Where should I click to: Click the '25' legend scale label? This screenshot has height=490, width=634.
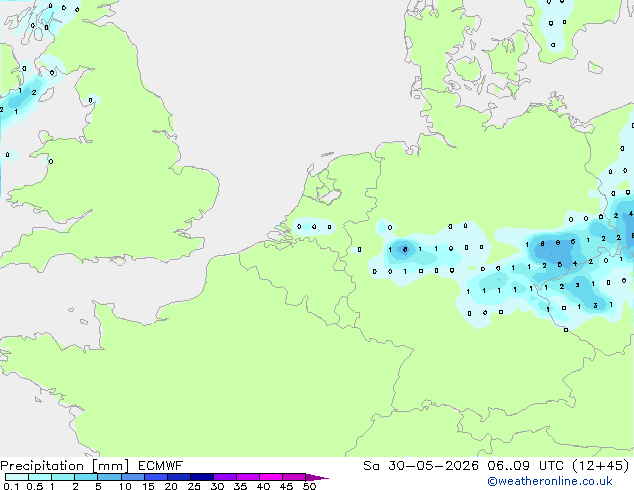(x=194, y=486)
